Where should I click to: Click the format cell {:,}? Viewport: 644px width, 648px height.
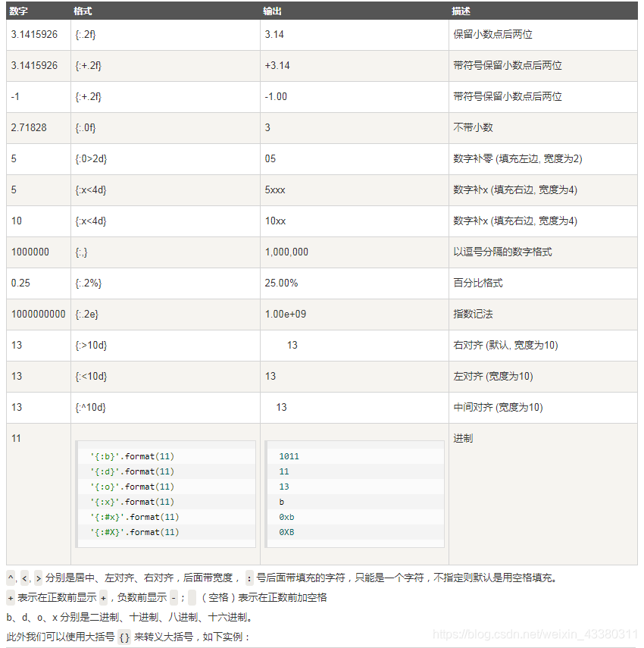tap(81, 252)
